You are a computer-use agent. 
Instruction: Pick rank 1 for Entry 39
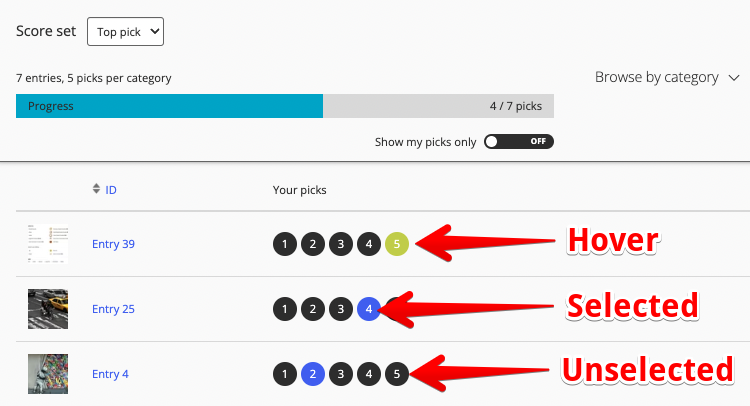click(x=285, y=244)
